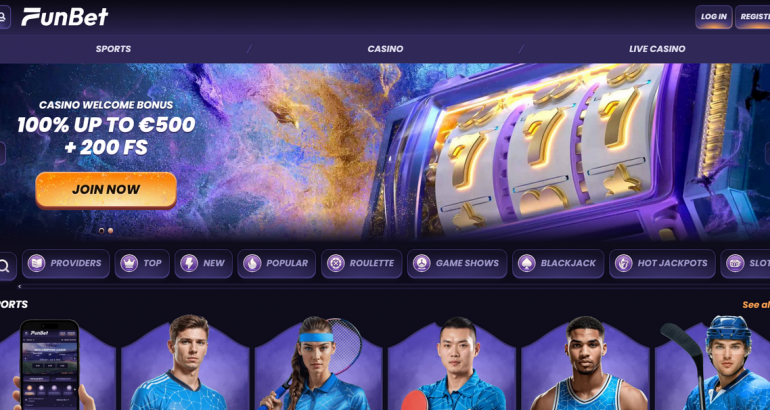Select the second banner carousel dot

pos(110,231)
